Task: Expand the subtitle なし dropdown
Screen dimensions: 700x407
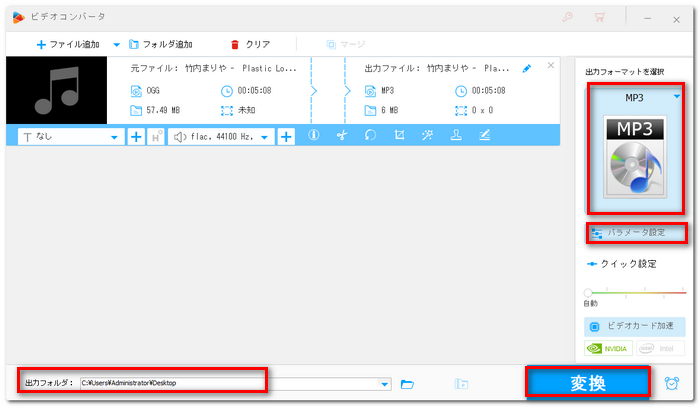Action: tap(114, 136)
